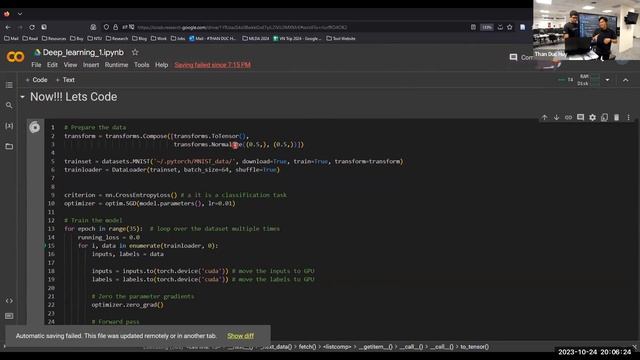Viewport: 640px width, 360px height.
Task: Open the Tools menu
Action: tap(142, 65)
